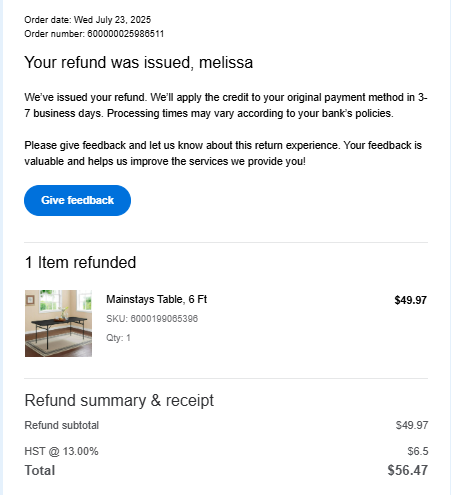Click the 1 Item refunded heading

[80, 262]
